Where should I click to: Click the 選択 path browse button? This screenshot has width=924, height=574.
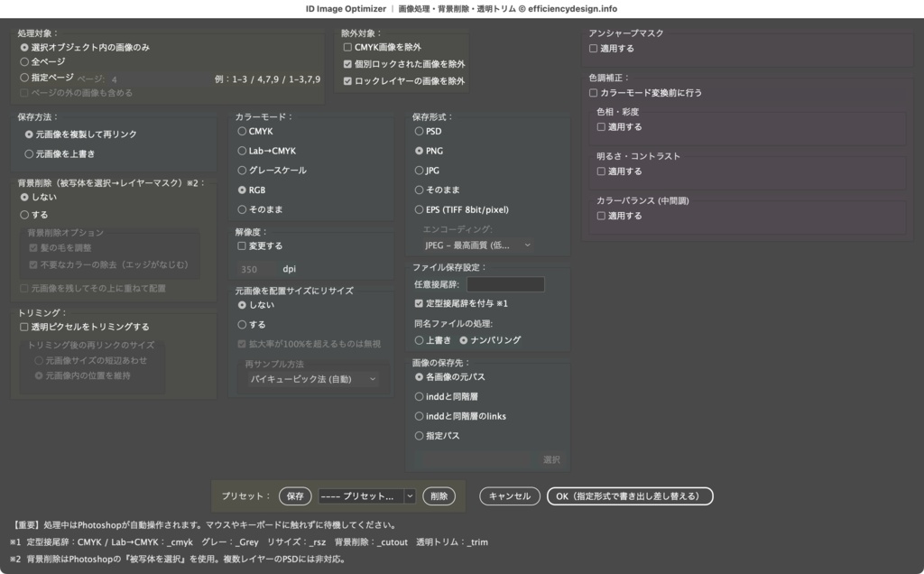click(x=551, y=459)
